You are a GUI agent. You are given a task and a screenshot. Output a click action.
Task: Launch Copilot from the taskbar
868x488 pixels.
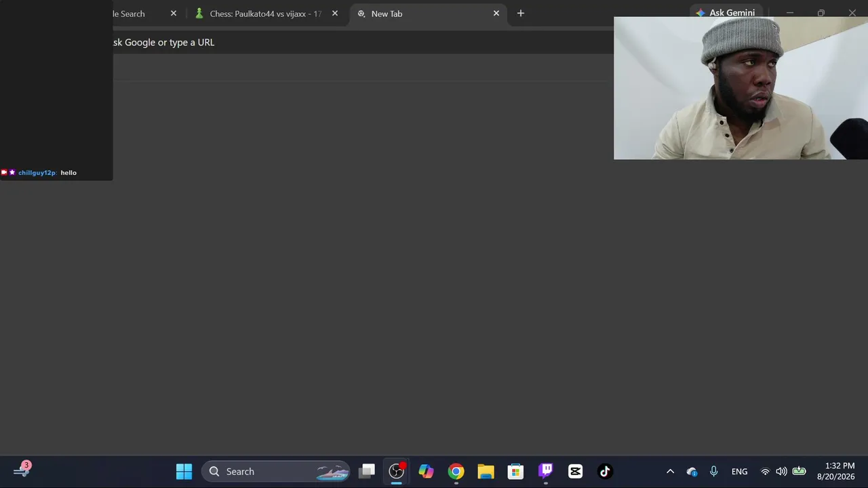426,471
